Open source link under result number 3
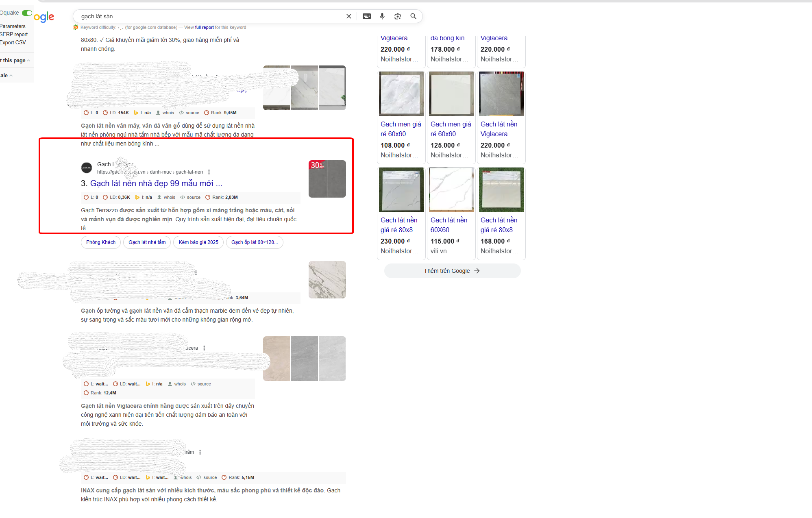This screenshot has height=518, width=812. pos(190,197)
